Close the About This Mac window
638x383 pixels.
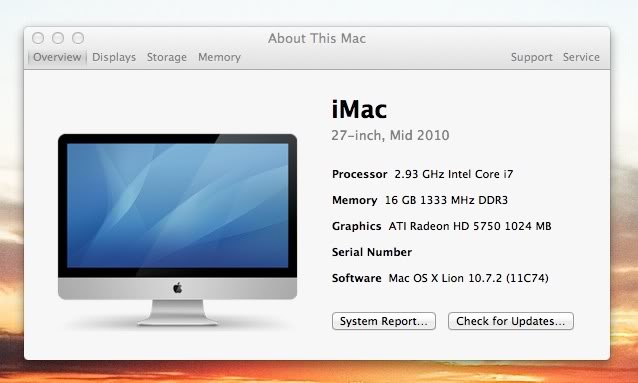coord(38,38)
